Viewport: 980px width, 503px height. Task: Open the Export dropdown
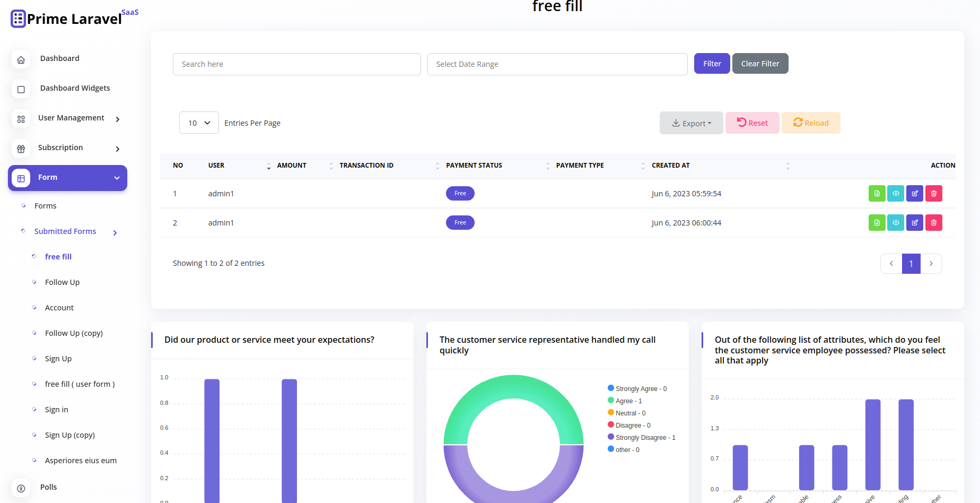tap(691, 123)
